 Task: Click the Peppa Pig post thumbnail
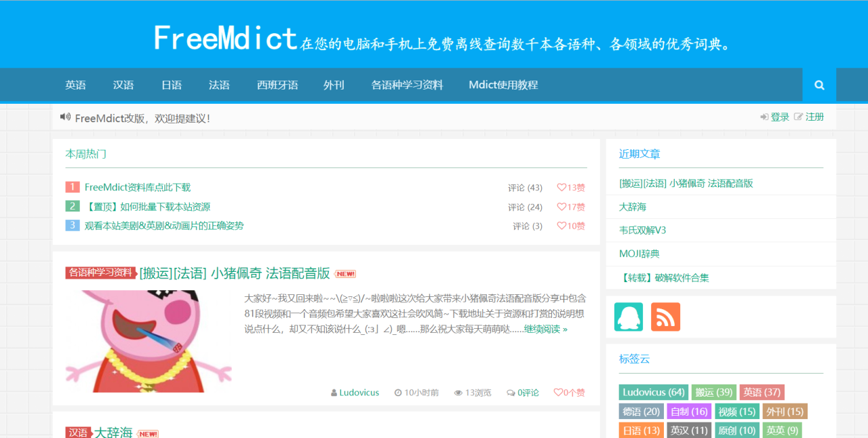click(x=149, y=341)
